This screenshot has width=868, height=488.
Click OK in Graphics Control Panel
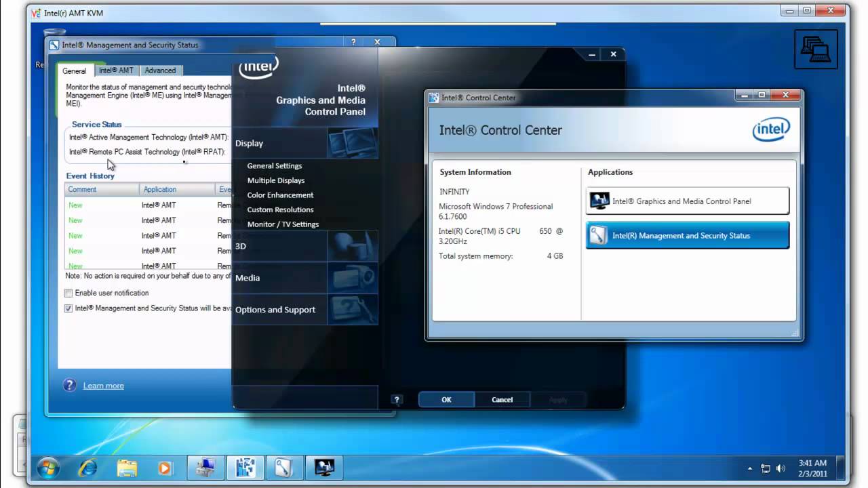point(446,400)
